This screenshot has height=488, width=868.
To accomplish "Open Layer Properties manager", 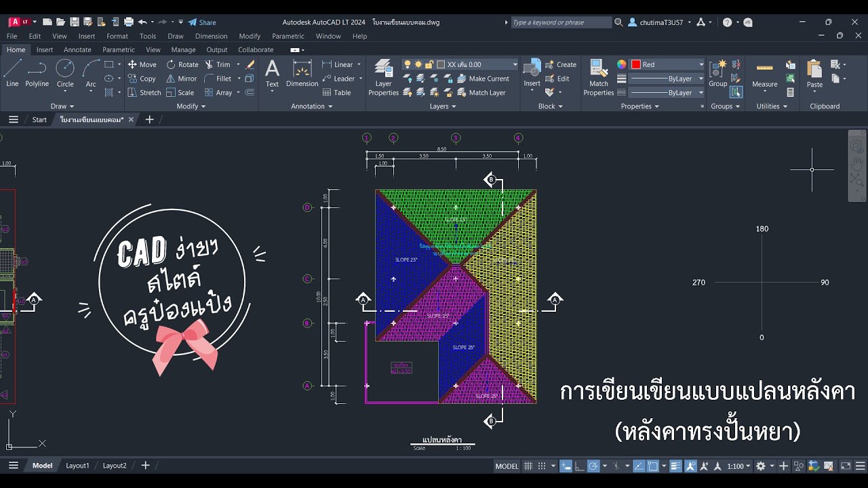I will 383,77.
